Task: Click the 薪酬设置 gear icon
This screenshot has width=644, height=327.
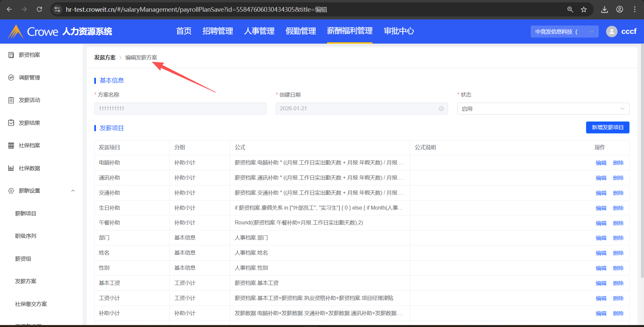Action: tap(11, 191)
